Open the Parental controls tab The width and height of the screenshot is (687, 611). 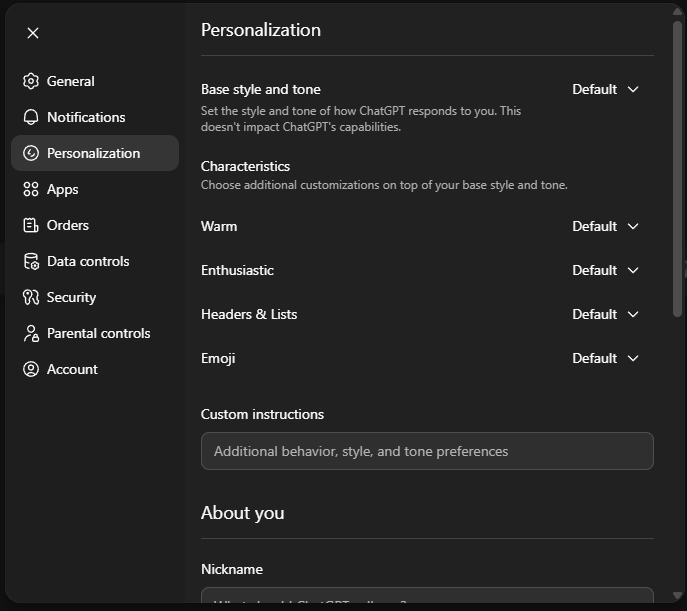95,333
